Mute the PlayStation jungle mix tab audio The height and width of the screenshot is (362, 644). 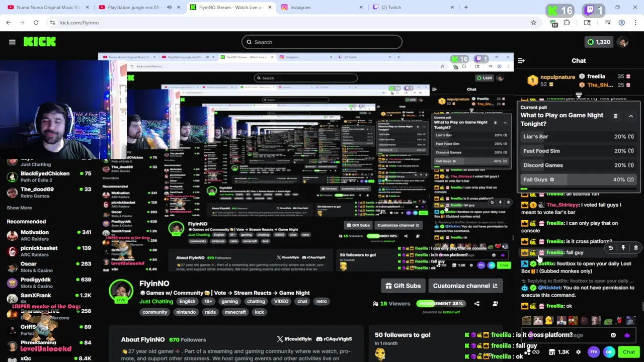click(169, 8)
